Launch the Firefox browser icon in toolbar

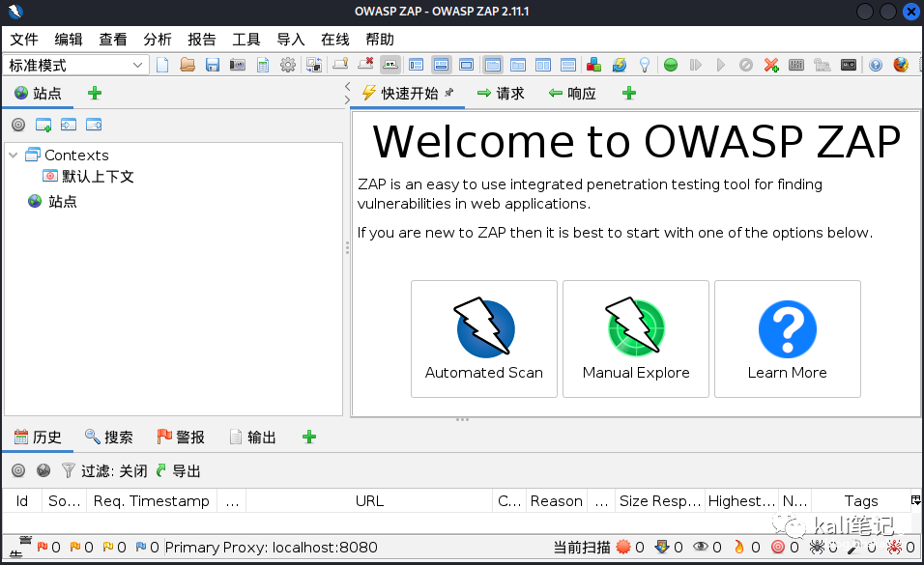pos(901,65)
